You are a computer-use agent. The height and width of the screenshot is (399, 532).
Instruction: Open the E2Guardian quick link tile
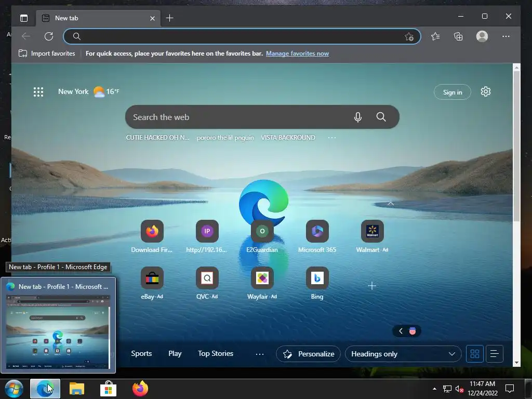point(262,236)
